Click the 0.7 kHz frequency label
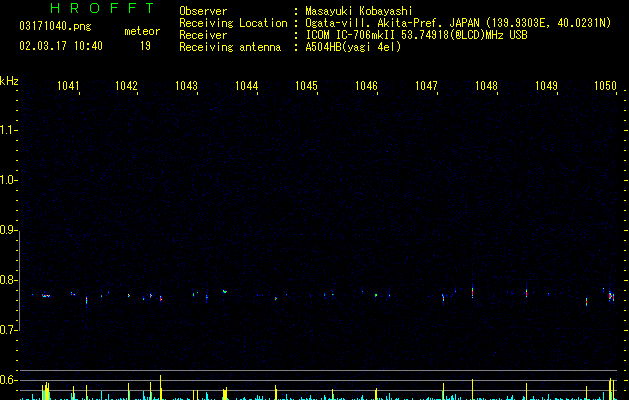 [8, 330]
